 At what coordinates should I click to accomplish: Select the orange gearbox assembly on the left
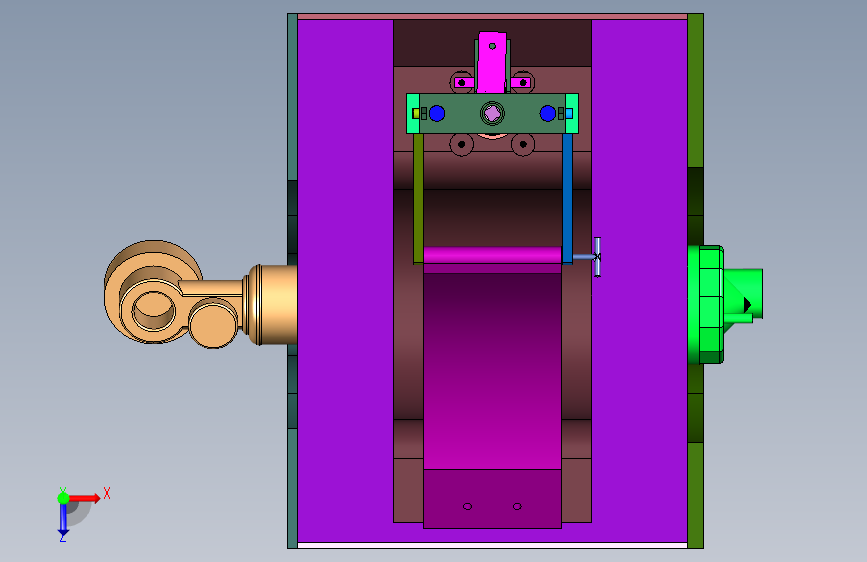click(199, 294)
